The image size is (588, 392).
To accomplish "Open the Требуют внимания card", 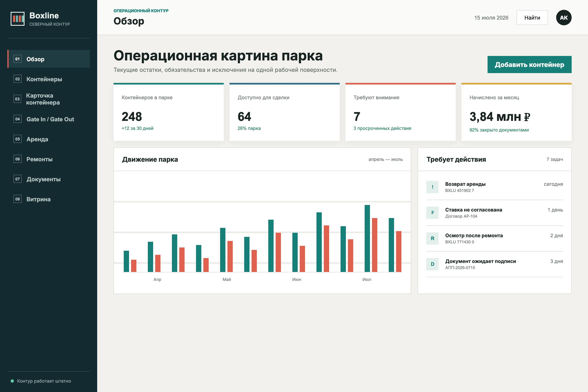I will [x=401, y=112].
